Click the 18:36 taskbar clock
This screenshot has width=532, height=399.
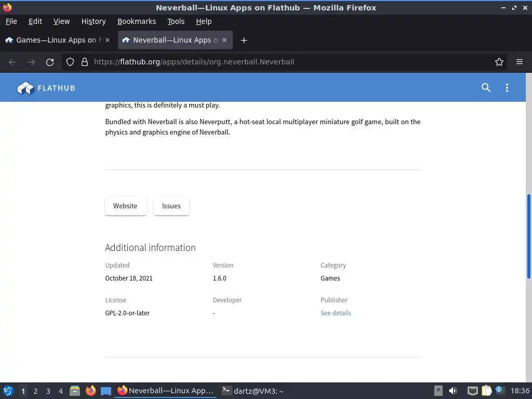[x=520, y=391]
